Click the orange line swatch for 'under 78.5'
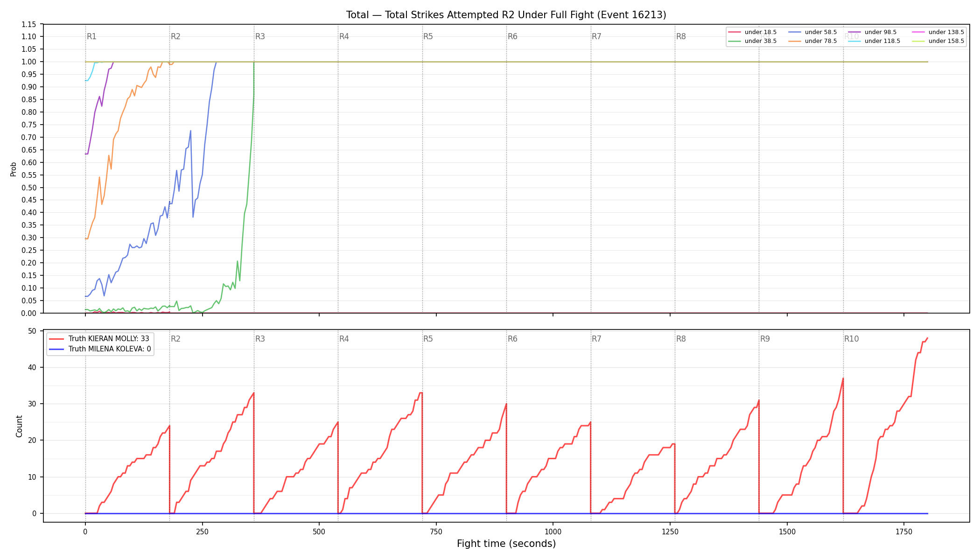The width and height of the screenshot is (980, 560). point(795,41)
